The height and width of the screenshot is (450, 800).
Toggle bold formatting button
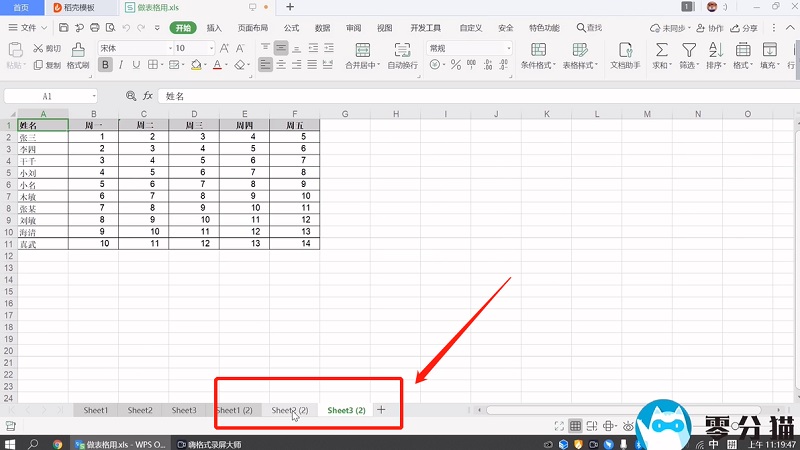(104, 65)
